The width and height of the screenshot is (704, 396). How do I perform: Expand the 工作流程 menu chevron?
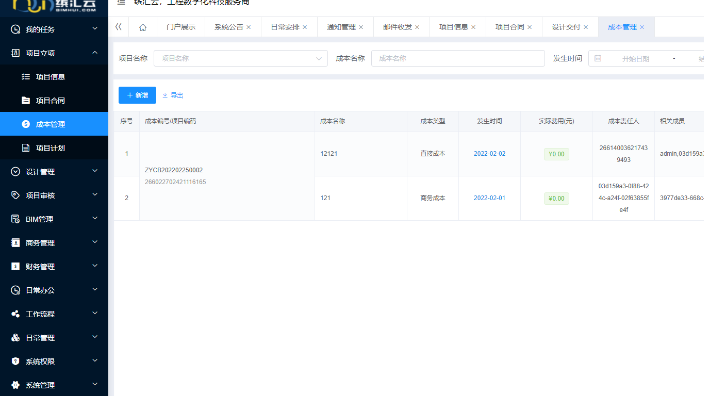(x=95, y=313)
